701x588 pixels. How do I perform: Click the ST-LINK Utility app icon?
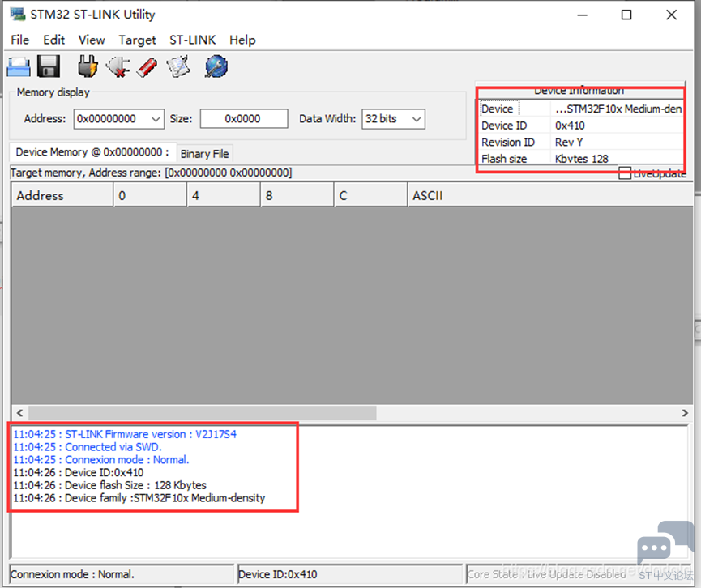[18, 15]
